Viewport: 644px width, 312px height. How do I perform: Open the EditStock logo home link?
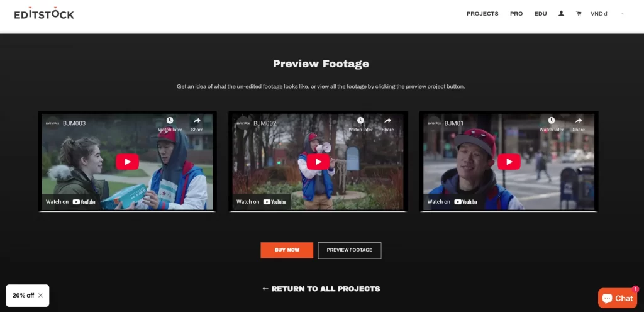(x=44, y=14)
